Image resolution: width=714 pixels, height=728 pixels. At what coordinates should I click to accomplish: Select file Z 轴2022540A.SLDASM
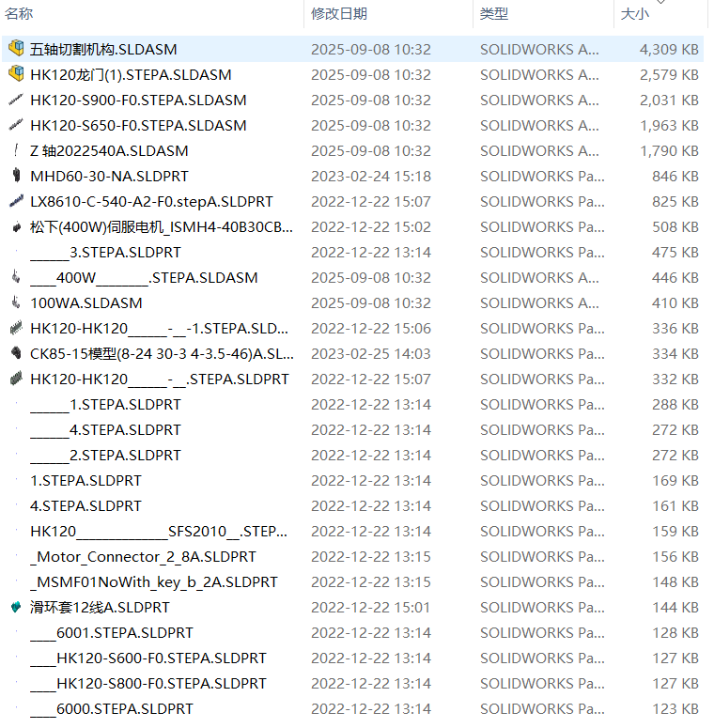109,150
